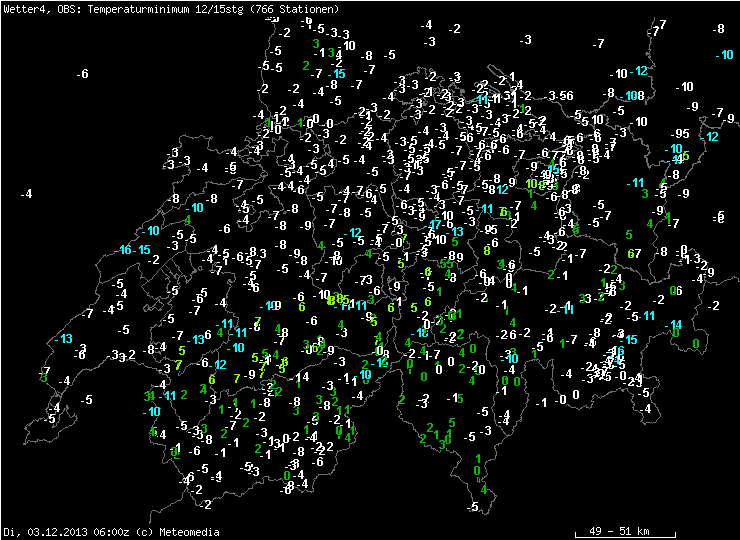
Task: Select the -8 station in top-right corner
Action: [x=719, y=29]
